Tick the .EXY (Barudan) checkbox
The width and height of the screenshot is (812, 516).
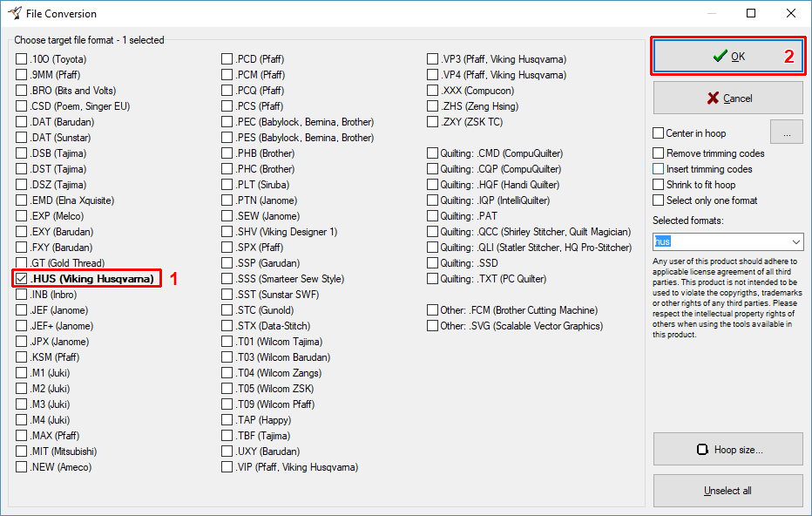pos(21,232)
